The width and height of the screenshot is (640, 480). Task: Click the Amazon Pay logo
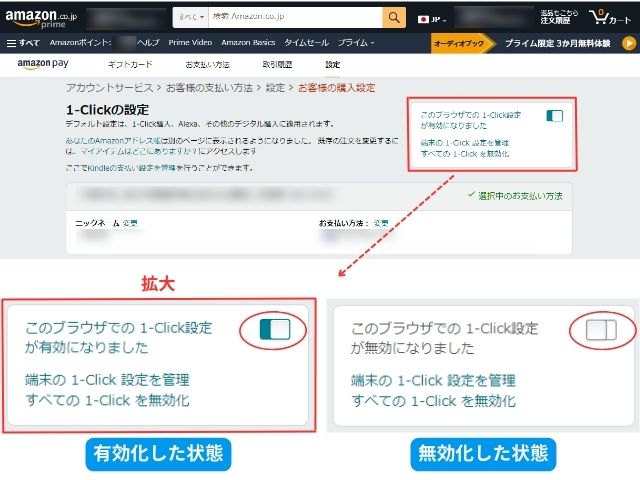pyautogui.click(x=43, y=64)
